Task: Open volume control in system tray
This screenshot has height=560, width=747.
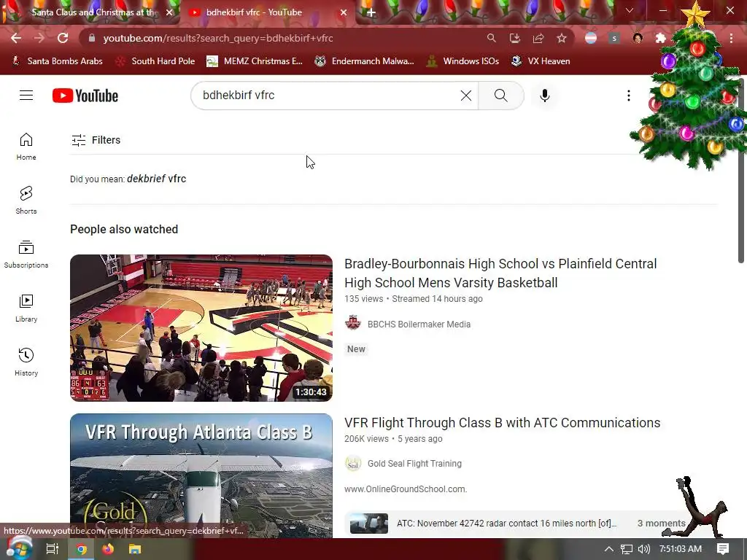Action: tap(643, 549)
